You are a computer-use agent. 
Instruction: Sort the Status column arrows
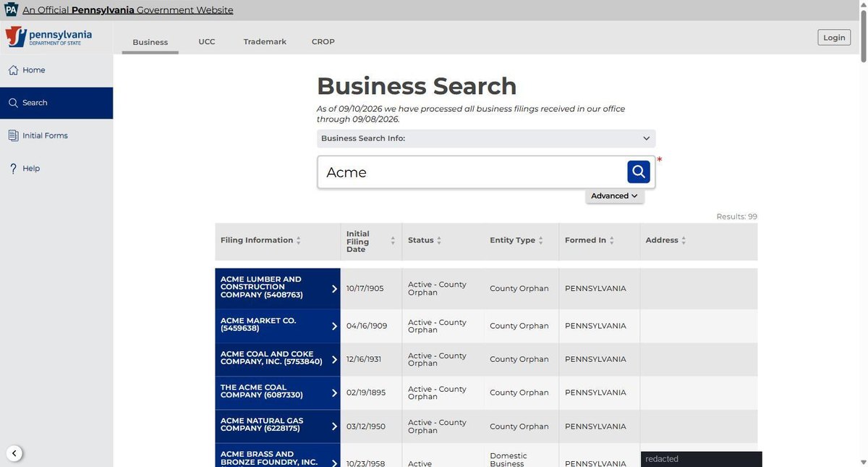[x=439, y=240]
